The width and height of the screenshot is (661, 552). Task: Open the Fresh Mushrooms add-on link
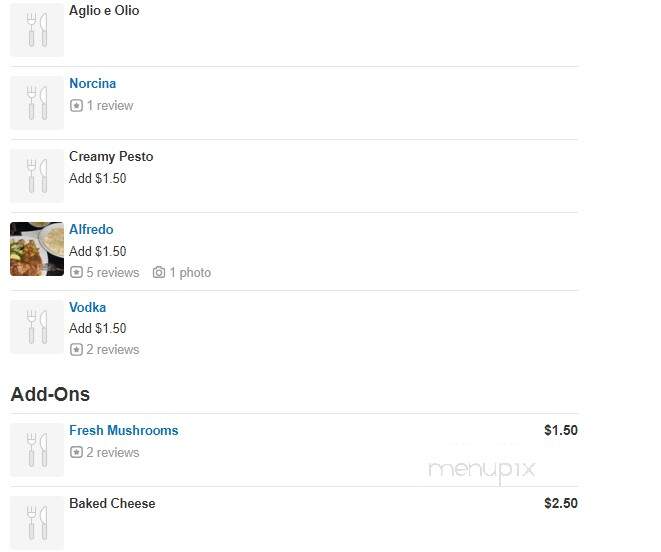click(124, 430)
